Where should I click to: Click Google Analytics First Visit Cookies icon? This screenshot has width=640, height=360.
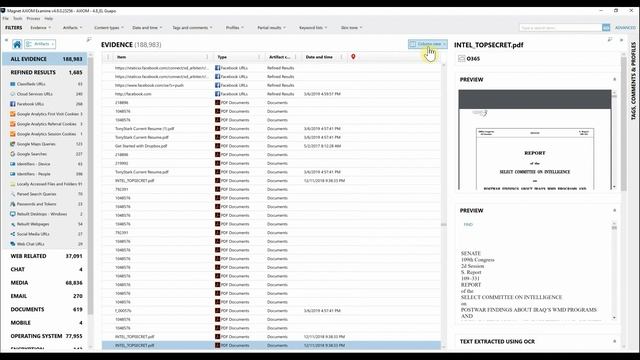point(13,114)
